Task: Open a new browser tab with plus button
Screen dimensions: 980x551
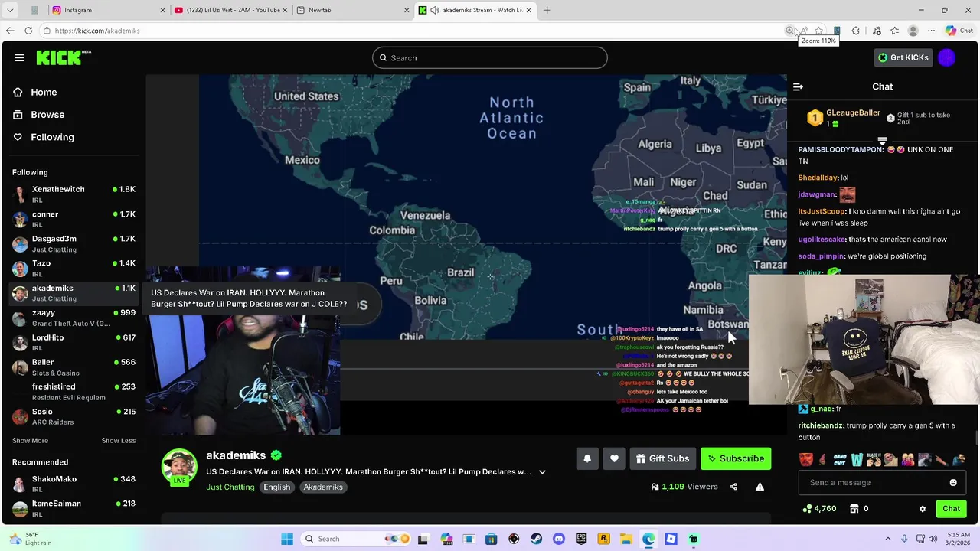Action: [x=547, y=10]
